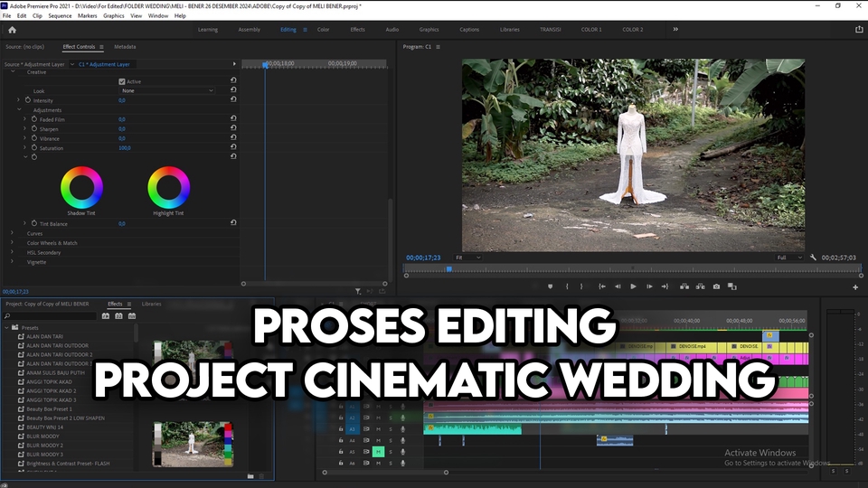Screen dimensions: 868x488
Task: Reset the Faded Film parameter
Action: pos(233,118)
